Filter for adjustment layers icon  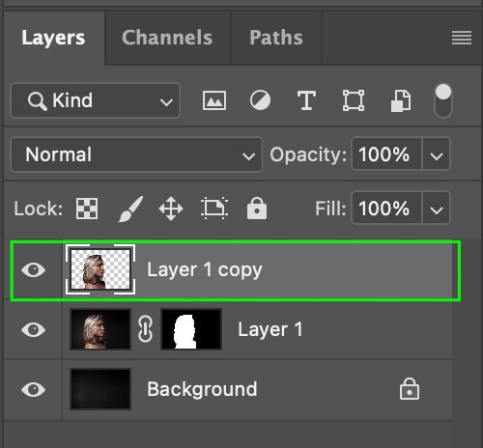coord(260,100)
